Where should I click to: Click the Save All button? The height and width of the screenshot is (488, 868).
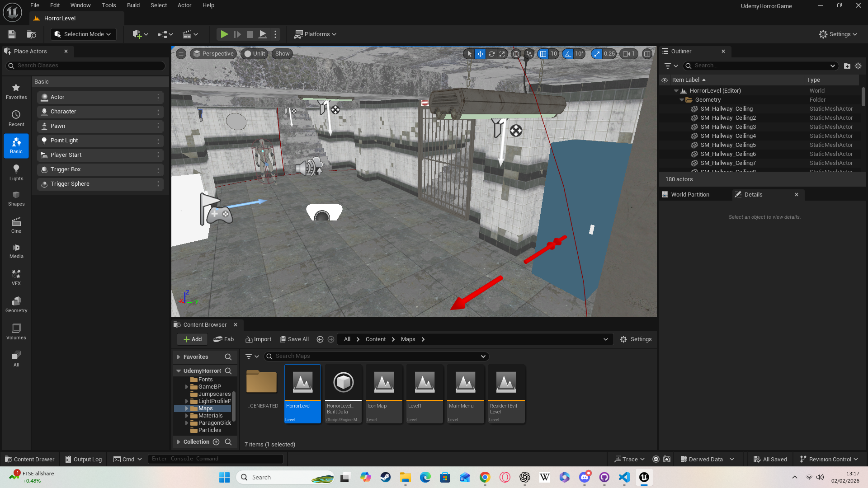[x=294, y=339]
